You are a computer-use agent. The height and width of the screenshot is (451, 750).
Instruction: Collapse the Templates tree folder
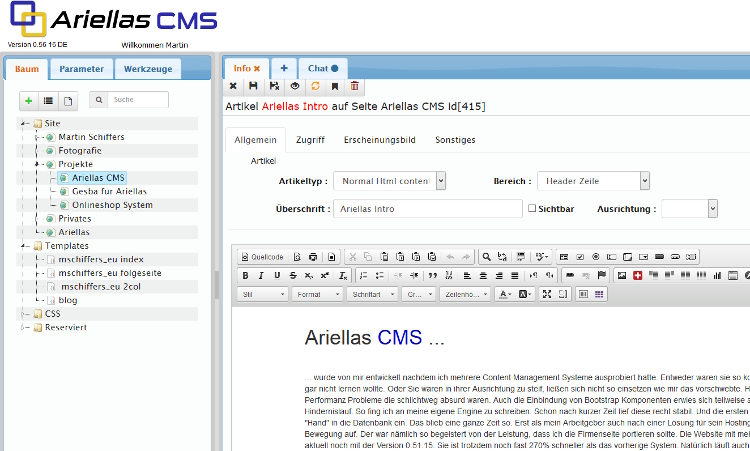(22, 246)
